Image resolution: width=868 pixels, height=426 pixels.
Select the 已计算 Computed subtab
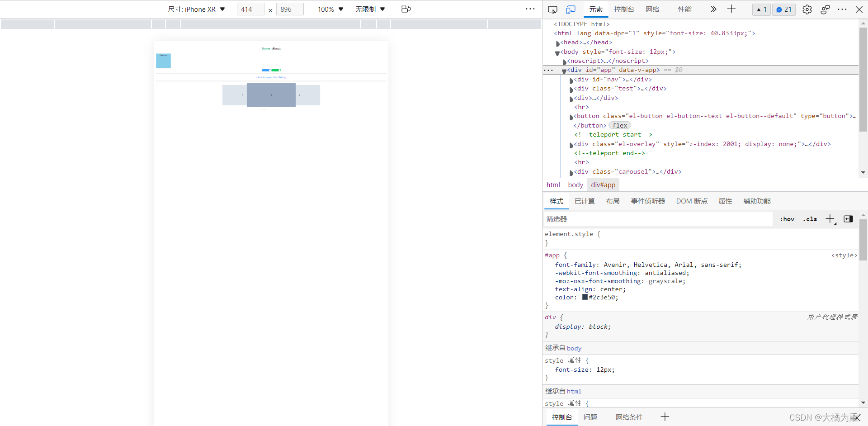pyautogui.click(x=585, y=201)
